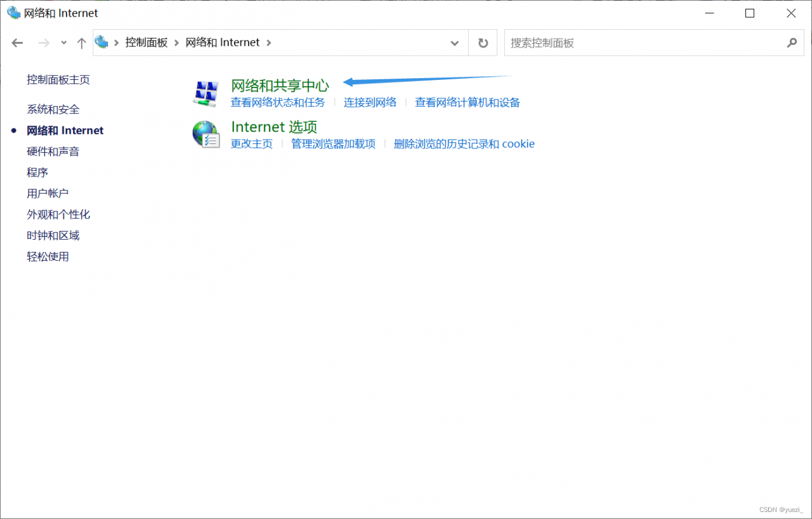The height and width of the screenshot is (519, 812).
Task: Click the Network and Sharing Center icon
Action: click(206, 93)
